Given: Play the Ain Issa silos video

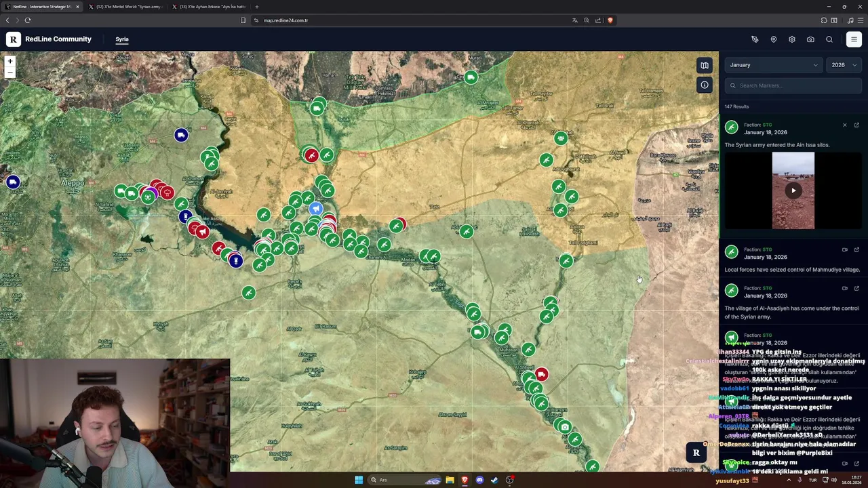Looking at the screenshot, I should pyautogui.click(x=793, y=190).
